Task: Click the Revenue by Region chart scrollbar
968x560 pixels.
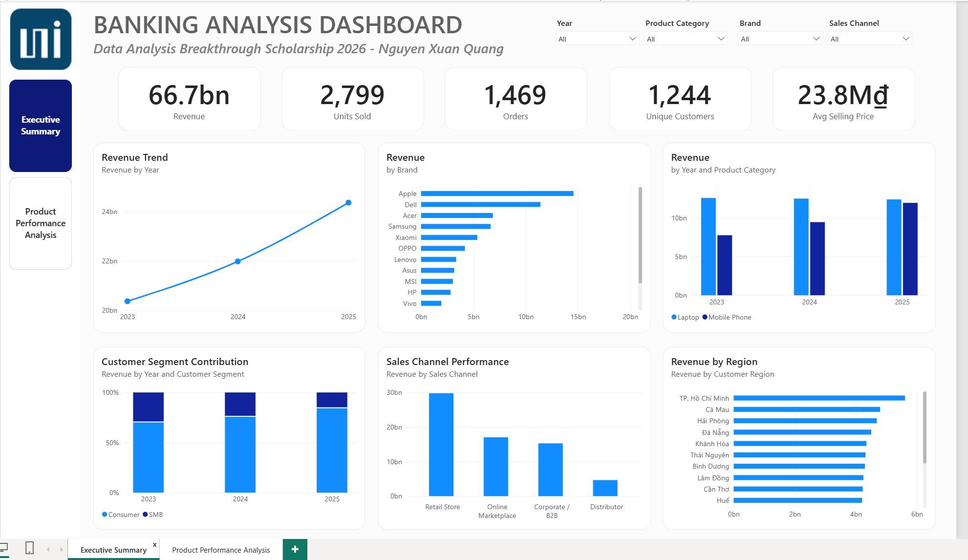Action: click(925, 428)
